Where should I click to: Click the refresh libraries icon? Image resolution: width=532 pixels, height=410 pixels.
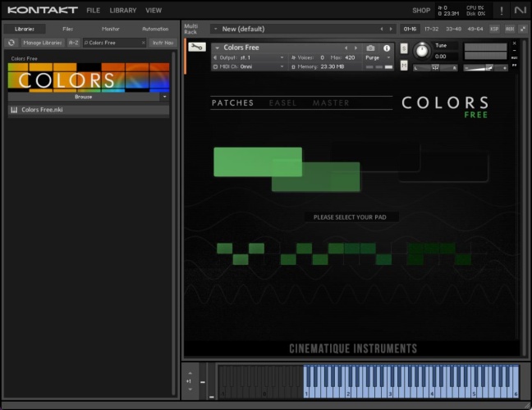pos(12,42)
